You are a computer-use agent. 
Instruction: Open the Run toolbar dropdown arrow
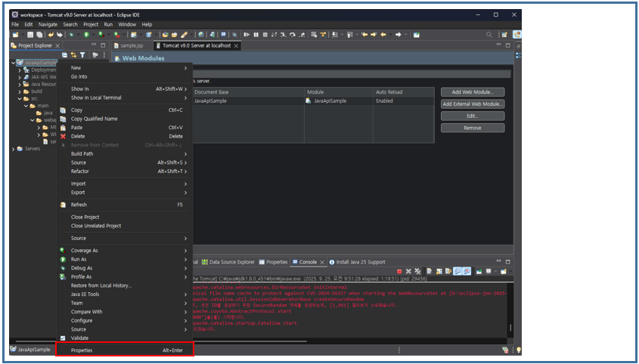(x=92, y=35)
